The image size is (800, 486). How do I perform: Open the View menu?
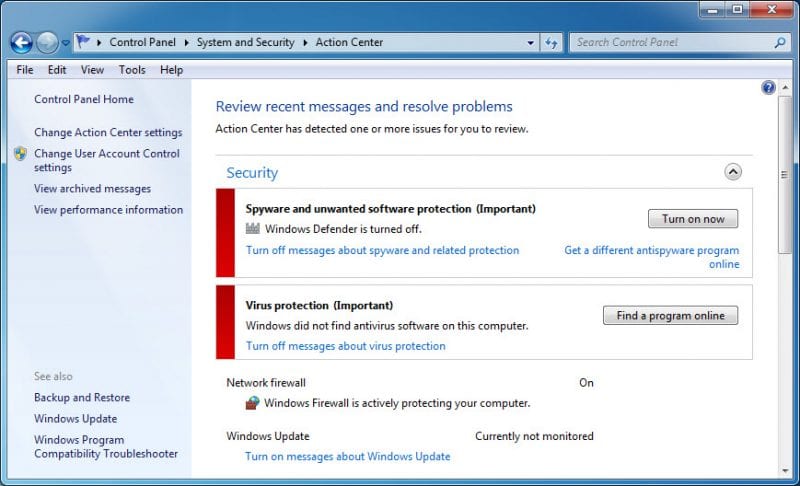tap(92, 70)
